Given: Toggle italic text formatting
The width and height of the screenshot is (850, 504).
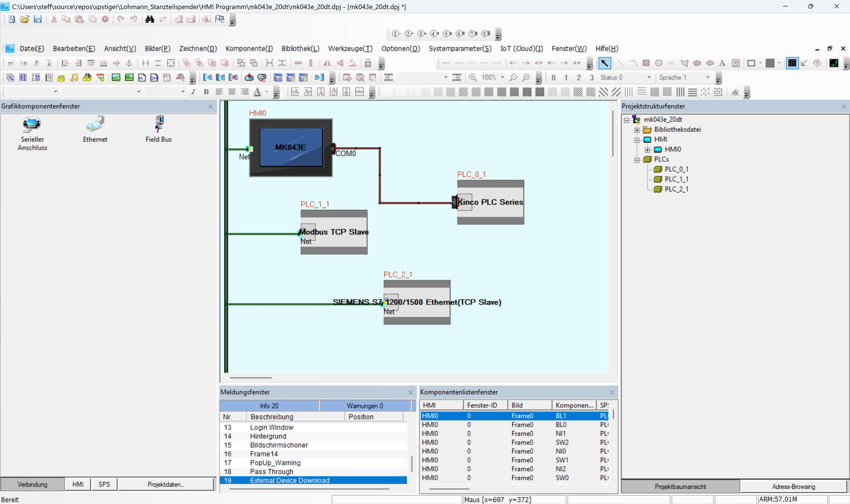Looking at the screenshot, I should tap(193, 92).
